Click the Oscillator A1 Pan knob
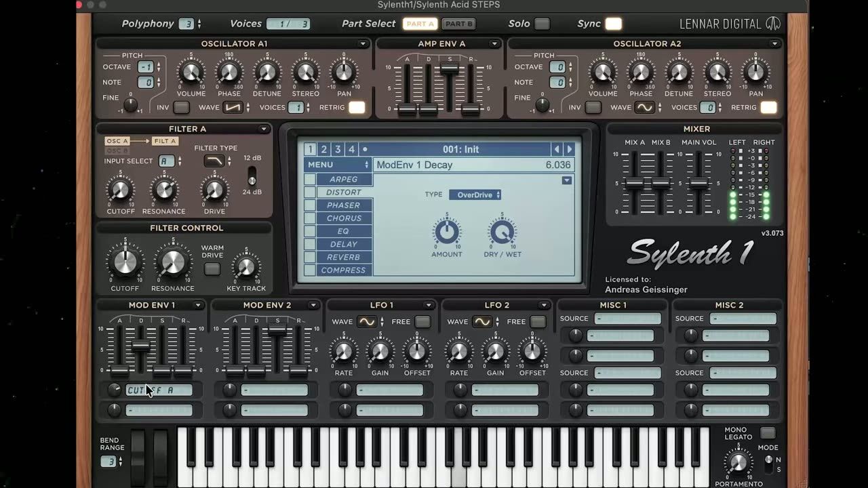 pos(344,72)
